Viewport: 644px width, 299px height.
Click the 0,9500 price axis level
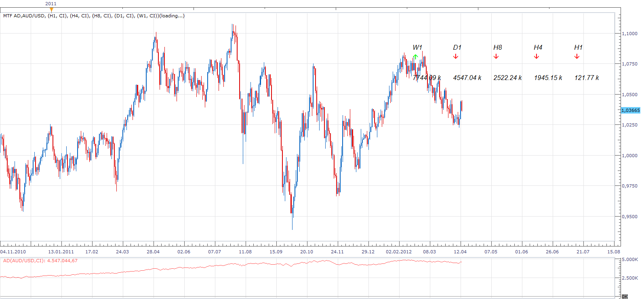pyautogui.click(x=630, y=217)
